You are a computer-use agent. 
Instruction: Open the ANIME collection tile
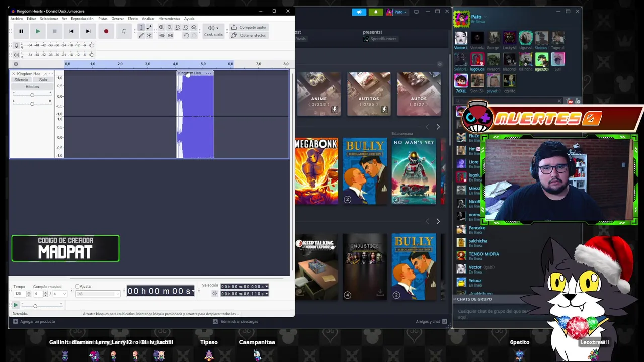point(318,94)
